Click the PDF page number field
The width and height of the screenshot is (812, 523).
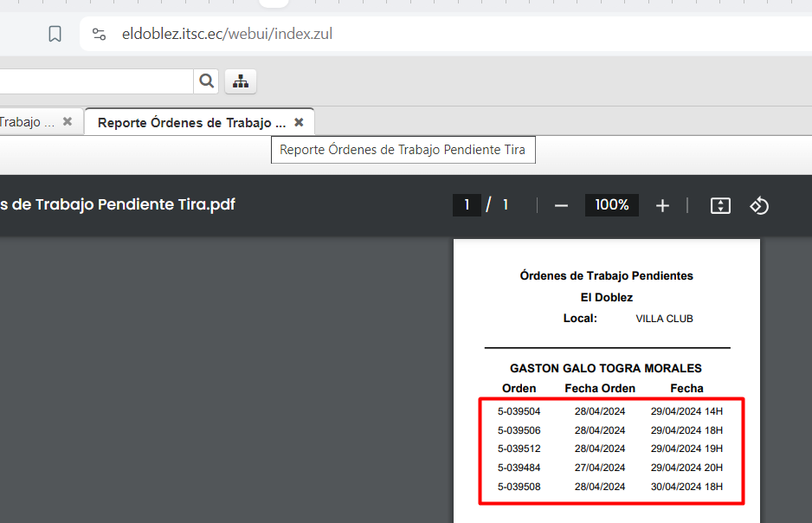point(467,205)
